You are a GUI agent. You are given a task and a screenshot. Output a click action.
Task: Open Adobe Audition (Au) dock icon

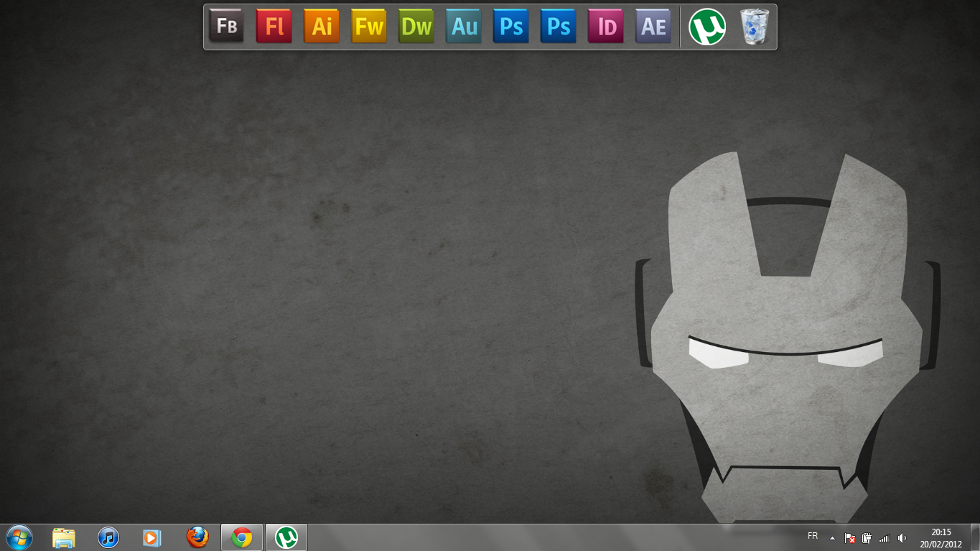pyautogui.click(x=464, y=27)
